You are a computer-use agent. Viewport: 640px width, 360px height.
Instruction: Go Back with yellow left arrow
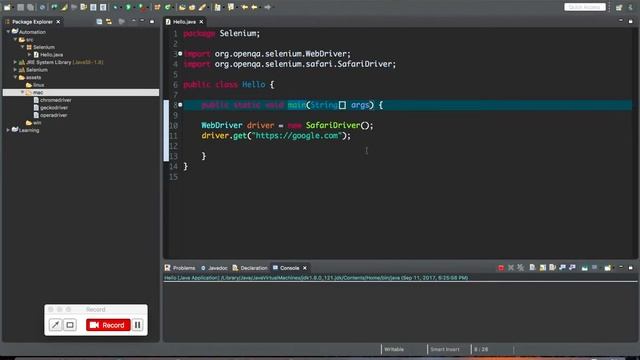(x=254, y=7)
